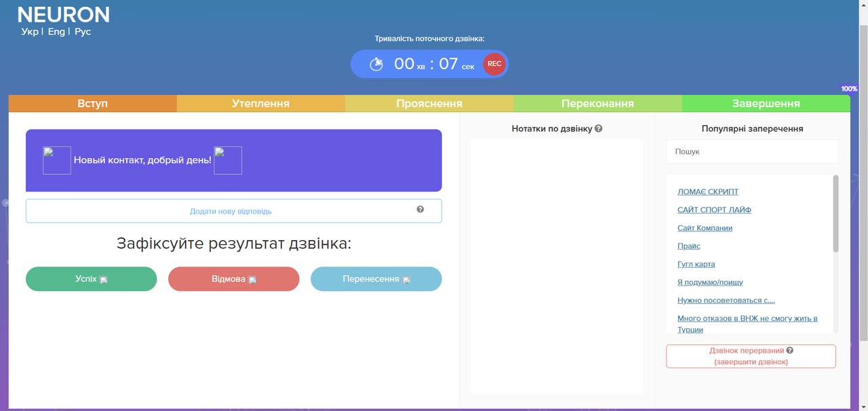Click the icon on the Успіх button

pyautogui.click(x=104, y=279)
